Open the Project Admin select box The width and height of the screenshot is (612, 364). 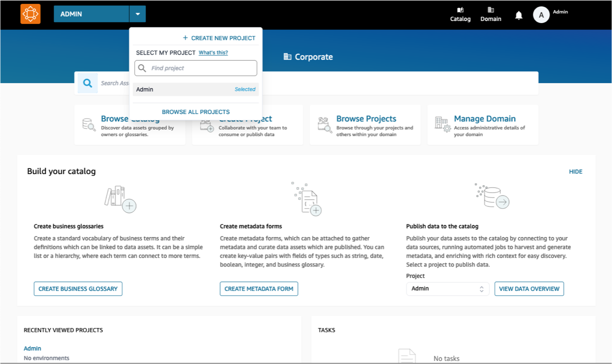[x=447, y=288]
